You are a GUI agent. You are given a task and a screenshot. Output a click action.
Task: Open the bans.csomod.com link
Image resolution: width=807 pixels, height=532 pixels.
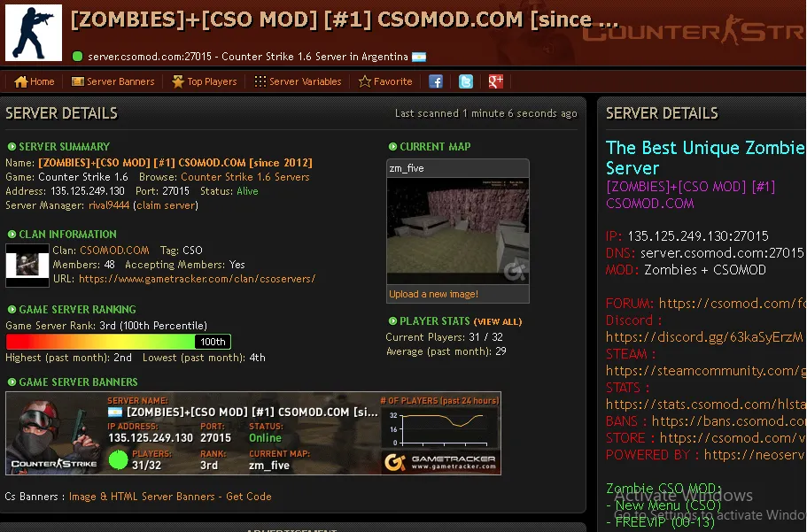coord(729,421)
